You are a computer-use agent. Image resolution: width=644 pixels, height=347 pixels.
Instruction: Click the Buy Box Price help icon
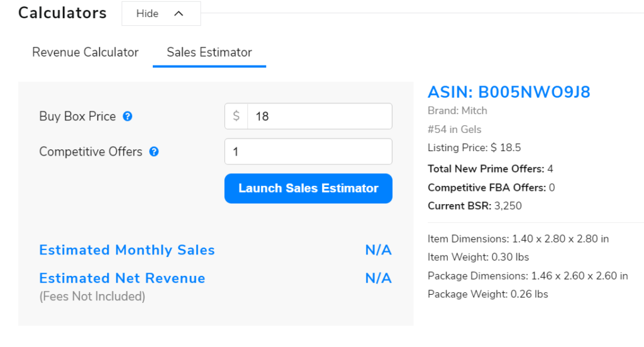[x=128, y=117]
